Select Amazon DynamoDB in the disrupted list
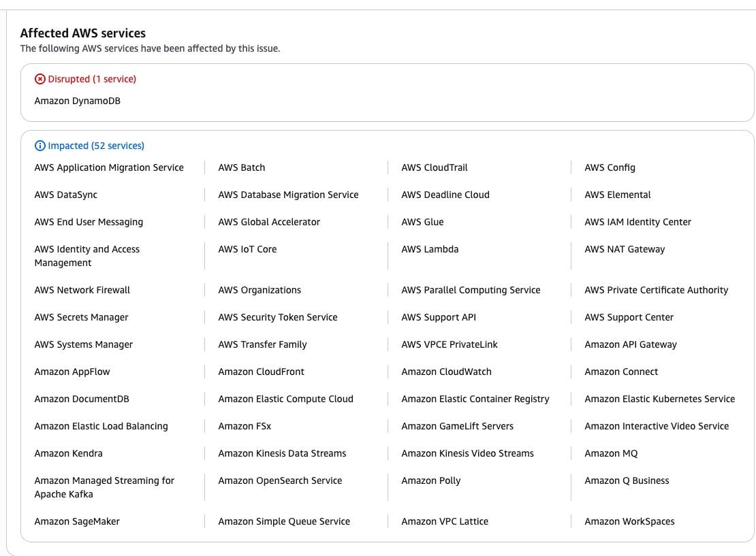This screenshot has height=556, width=756. pos(77,101)
